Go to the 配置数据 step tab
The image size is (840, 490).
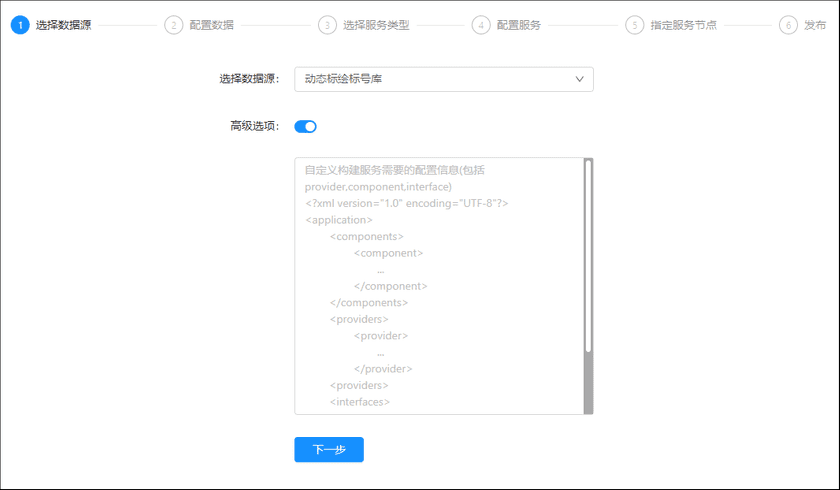(212, 25)
